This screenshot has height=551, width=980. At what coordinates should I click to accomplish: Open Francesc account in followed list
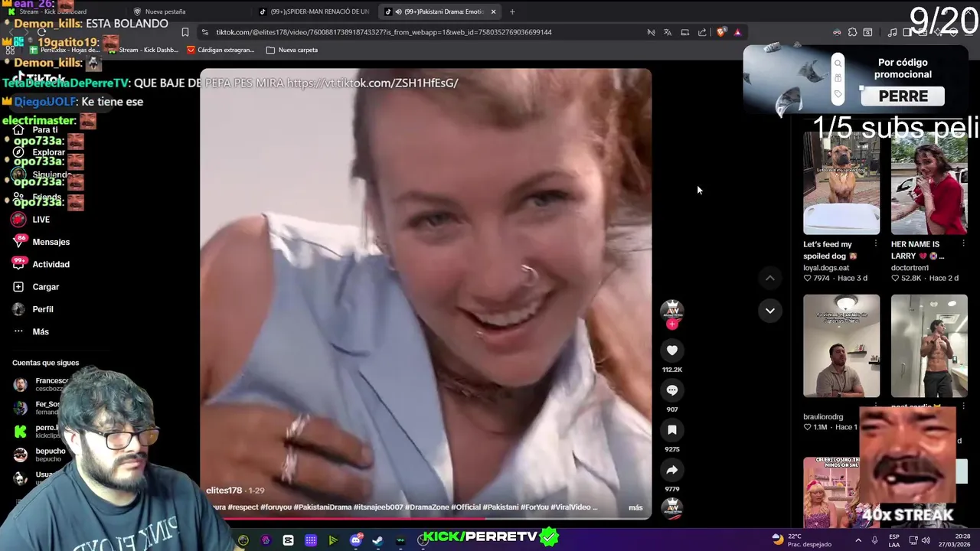41,384
